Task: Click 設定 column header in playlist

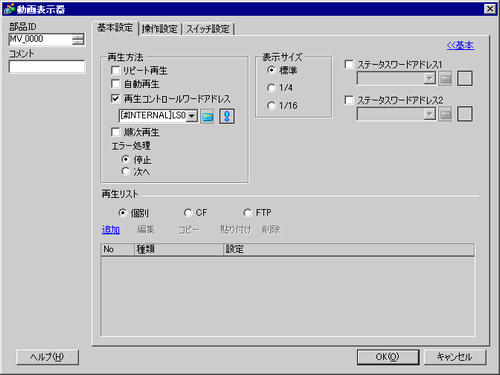Action: click(349, 249)
